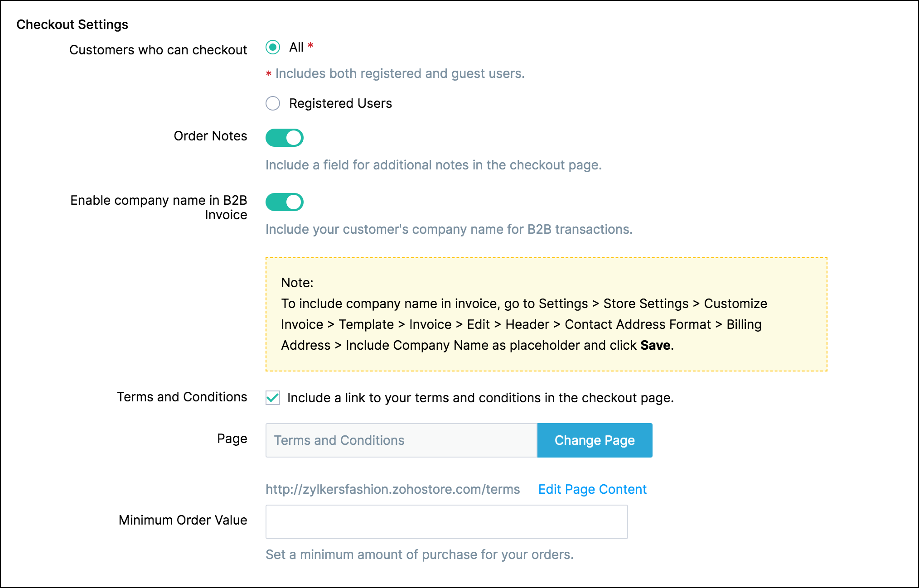The width and height of the screenshot is (919, 588).
Task: Click the Customers who can checkout label
Action: click(x=158, y=50)
